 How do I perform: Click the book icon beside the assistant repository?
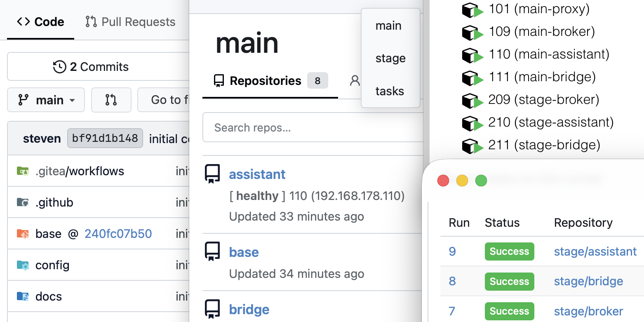click(212, 174)
